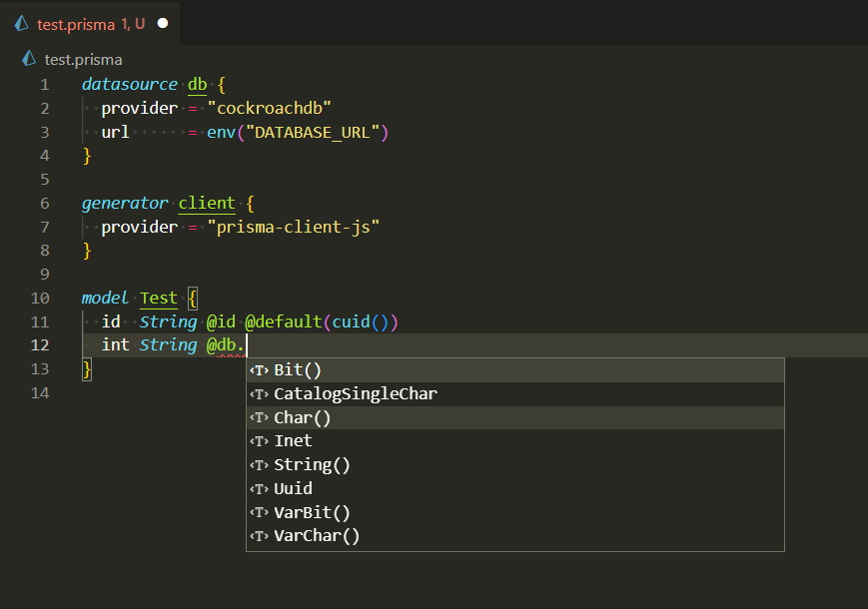Image resolution: width=868 pixels, height=609 pixels.
Task: Click the @db. attribute on line 12
Action: coord(226,345)
